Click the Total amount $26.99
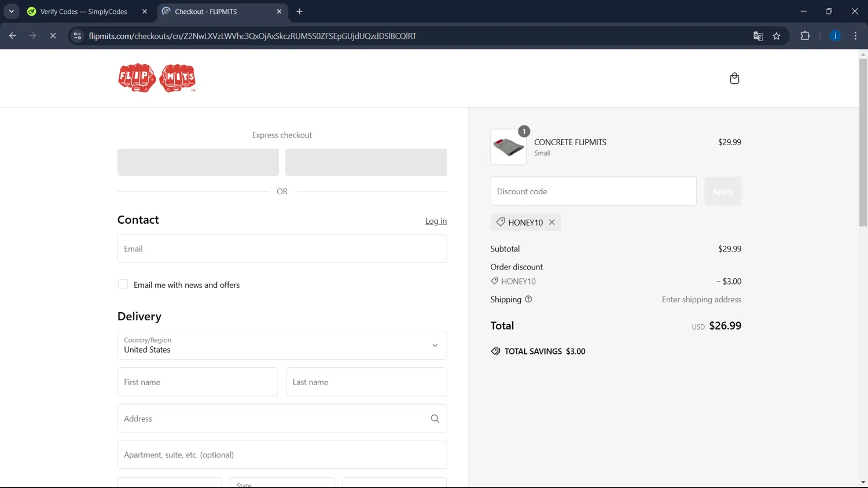Image resolution: width=868 pixels, height=488 pixels. [x=725, y=326]
